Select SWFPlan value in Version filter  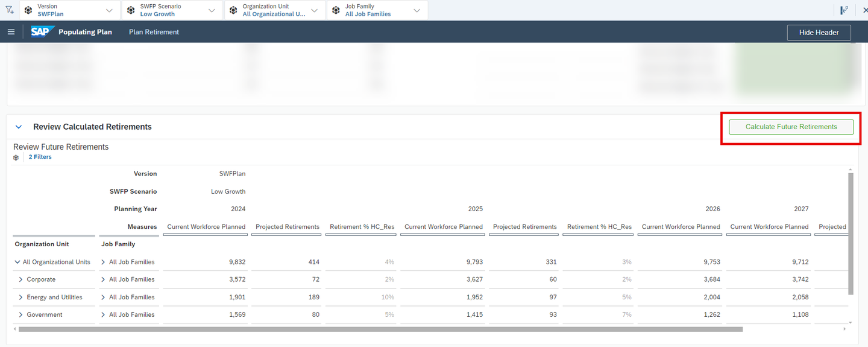click(50, 14)
